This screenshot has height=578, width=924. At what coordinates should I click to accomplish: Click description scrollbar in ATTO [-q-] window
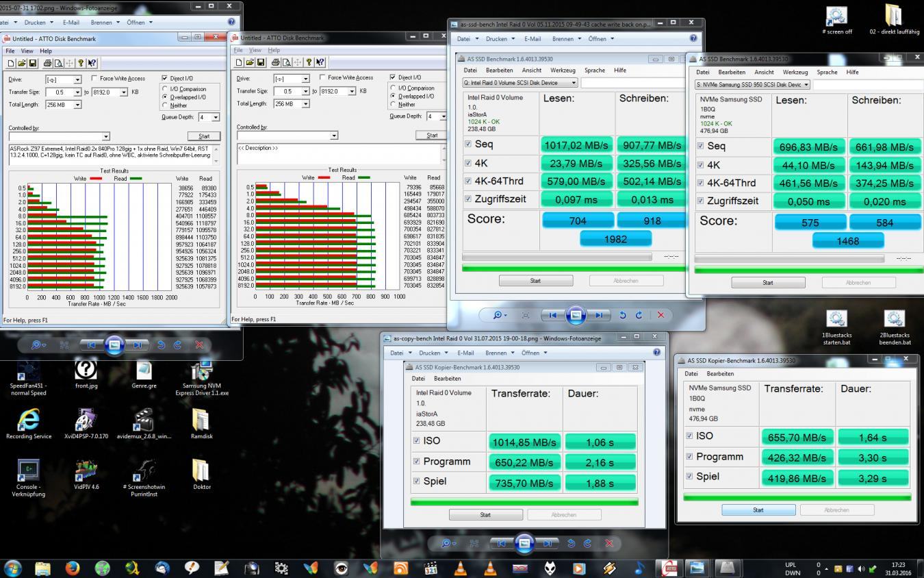point(217,154)
